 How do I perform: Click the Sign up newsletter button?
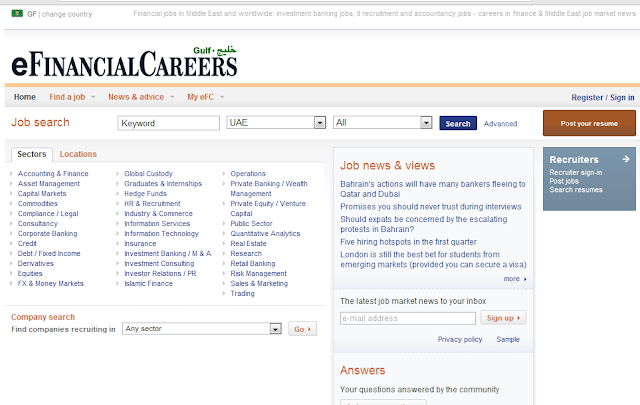pyautogui.click(x=503, y=318)
